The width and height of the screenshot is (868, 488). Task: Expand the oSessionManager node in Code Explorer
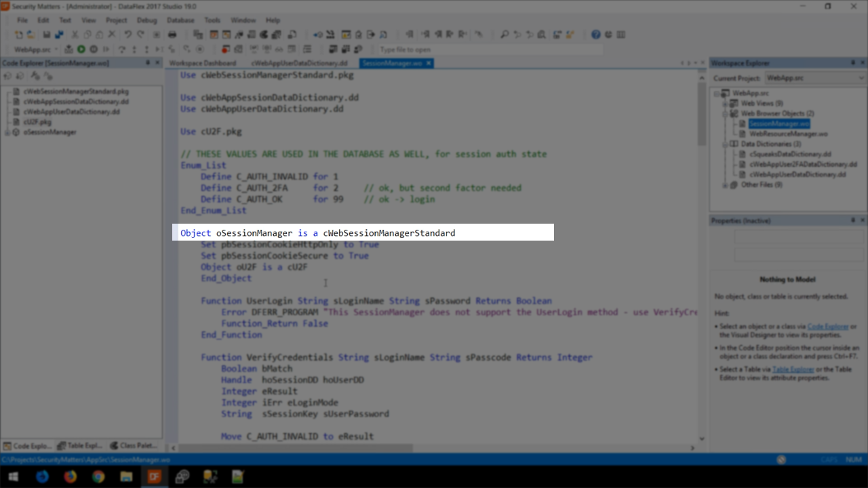point(7,132)
